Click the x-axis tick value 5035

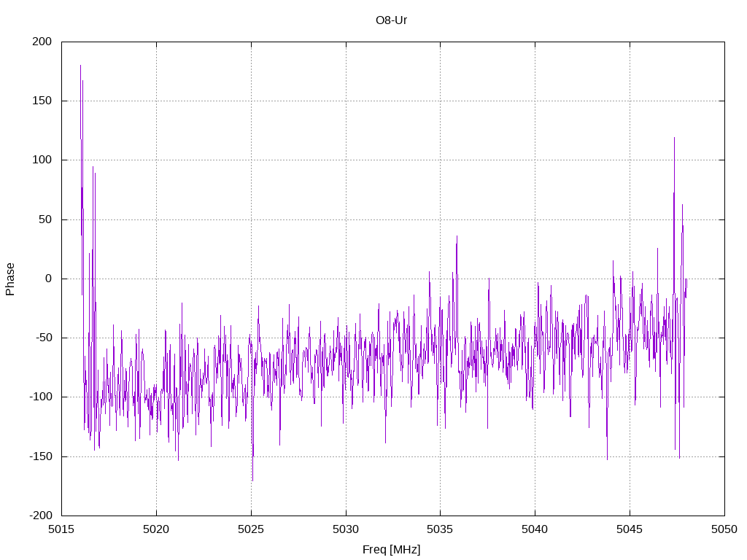click(x=440, y=529)
